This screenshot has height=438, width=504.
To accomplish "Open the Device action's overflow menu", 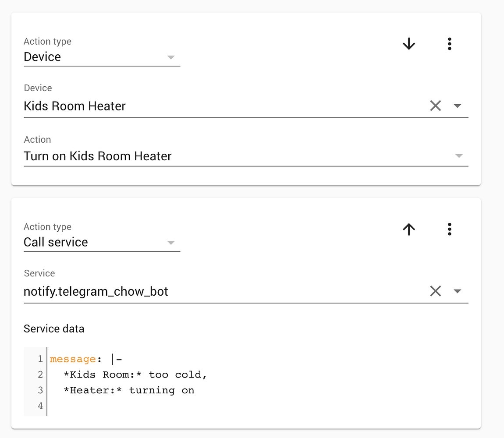I will [449, 44].
